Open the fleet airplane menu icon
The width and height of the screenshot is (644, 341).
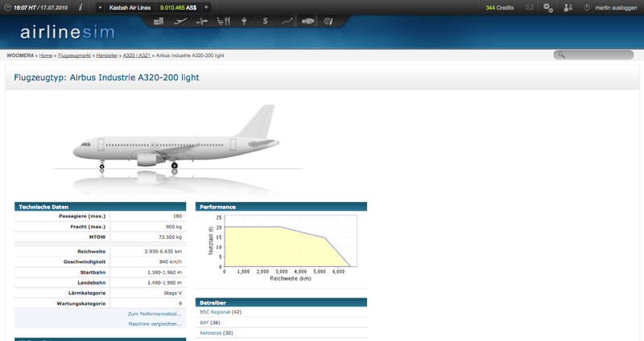[180, 22]
